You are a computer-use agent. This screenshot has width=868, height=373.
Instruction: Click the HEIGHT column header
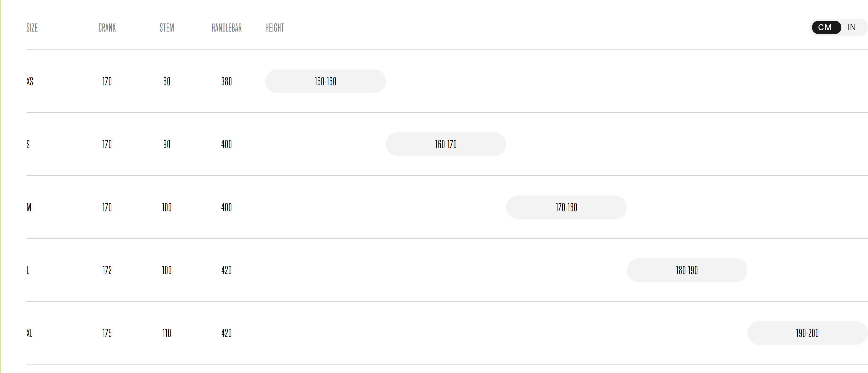pos(275,28)
